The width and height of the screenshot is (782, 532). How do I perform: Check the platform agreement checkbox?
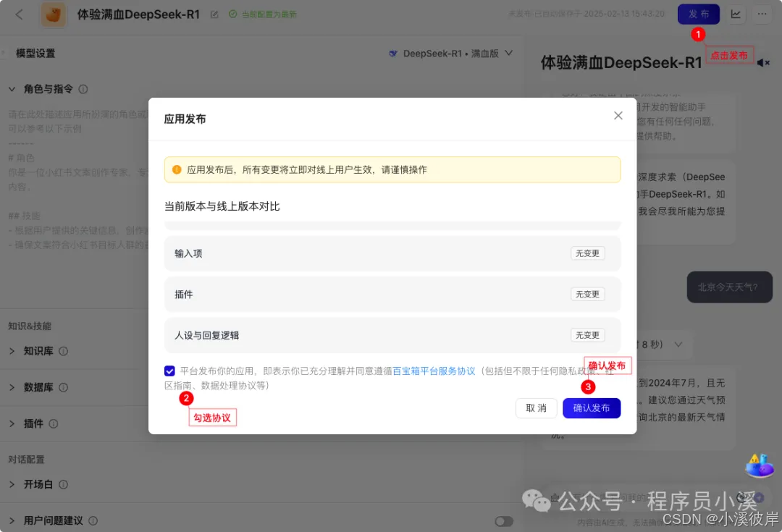tap(169, 371)
